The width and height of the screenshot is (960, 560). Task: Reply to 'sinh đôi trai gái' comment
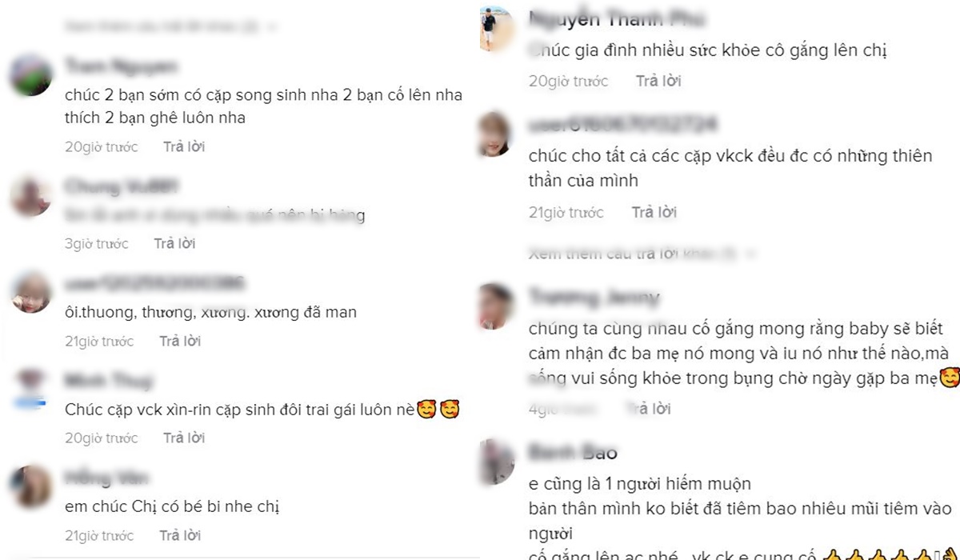click(184, 438)
